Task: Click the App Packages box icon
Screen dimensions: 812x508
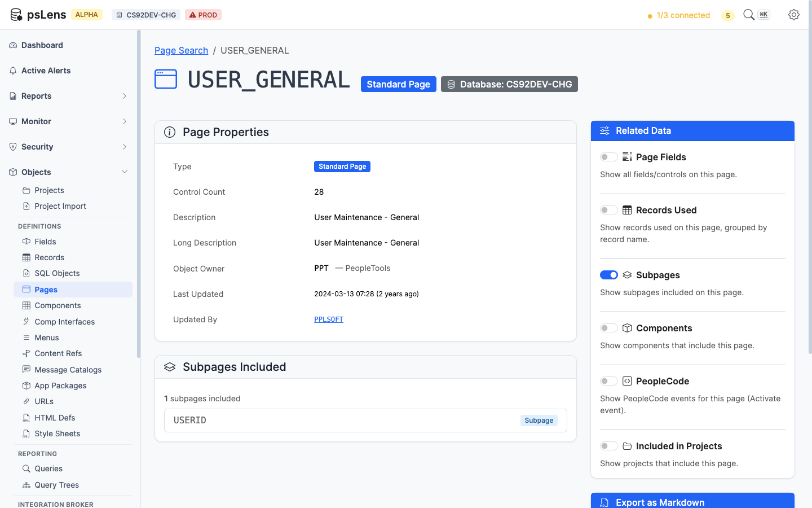Action: 27,386
